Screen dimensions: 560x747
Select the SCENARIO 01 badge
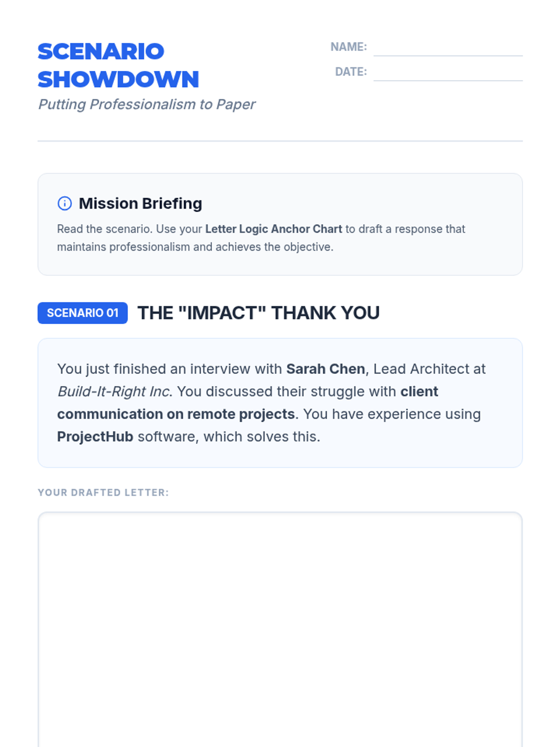(83, 313)
